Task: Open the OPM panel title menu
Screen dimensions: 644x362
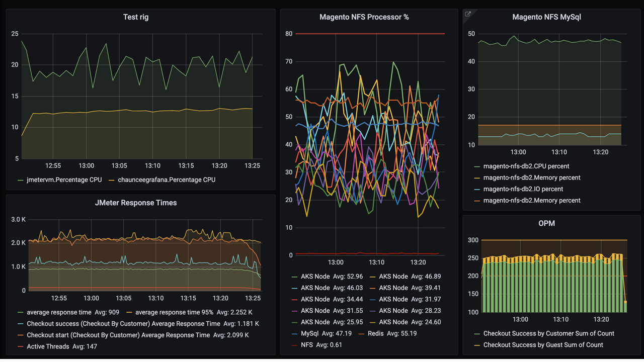Action: pos(547,223)
